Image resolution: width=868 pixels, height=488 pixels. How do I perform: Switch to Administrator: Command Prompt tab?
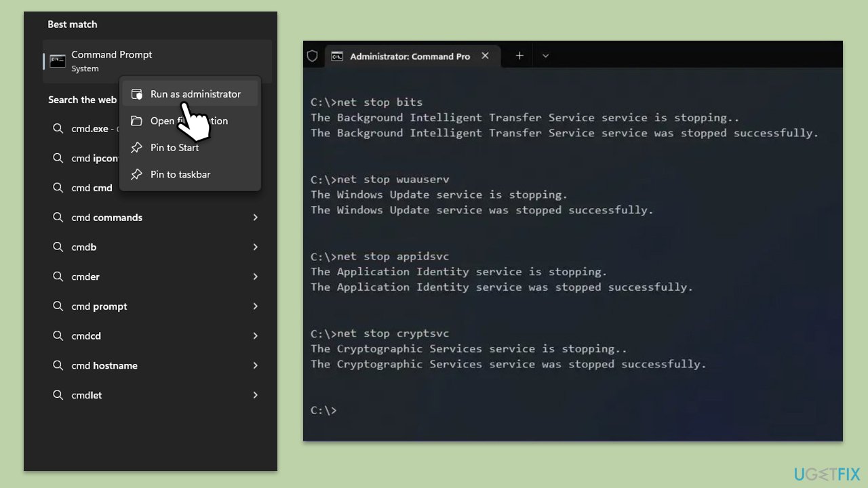pyautogui.click(x=412, y=56)
